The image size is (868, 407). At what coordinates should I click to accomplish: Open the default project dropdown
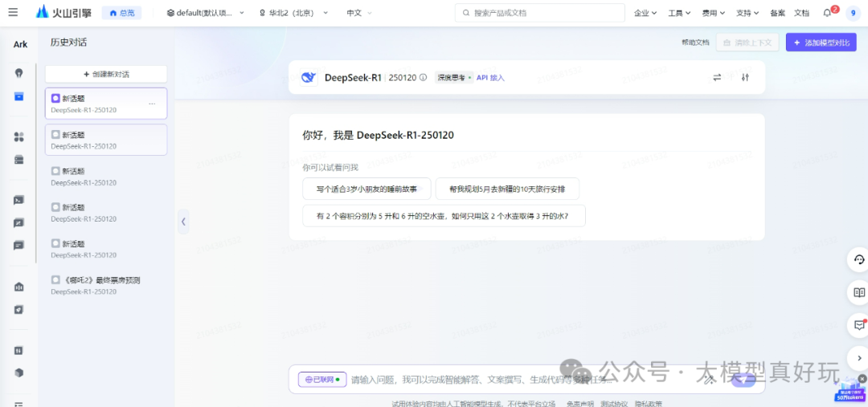pyautogui.click(x=206, y=13)
